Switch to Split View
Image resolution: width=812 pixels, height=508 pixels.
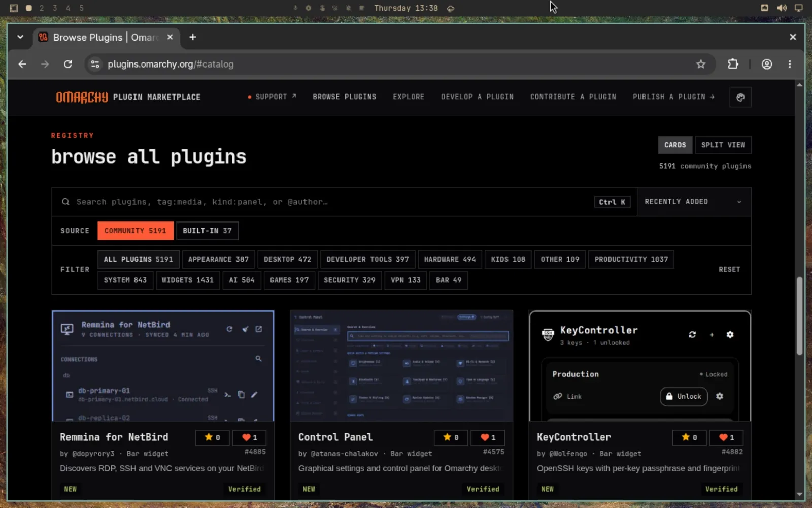(723, 145)
